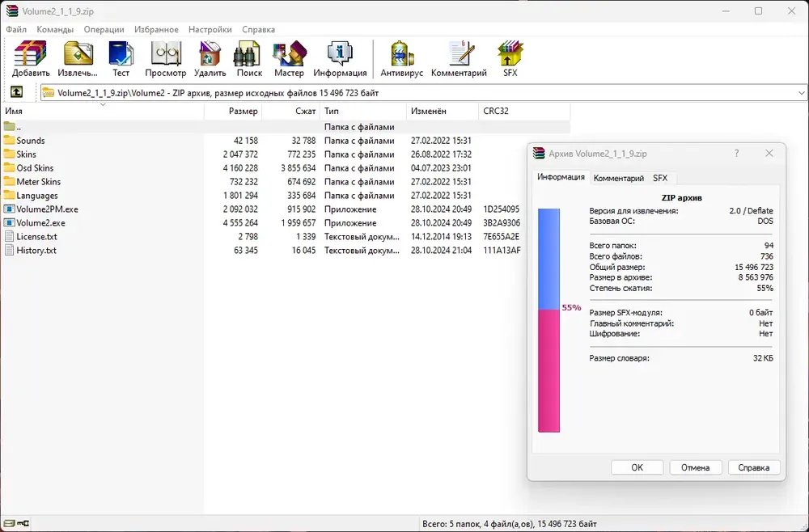Open the Настройки menu

(x=210, y=29)
